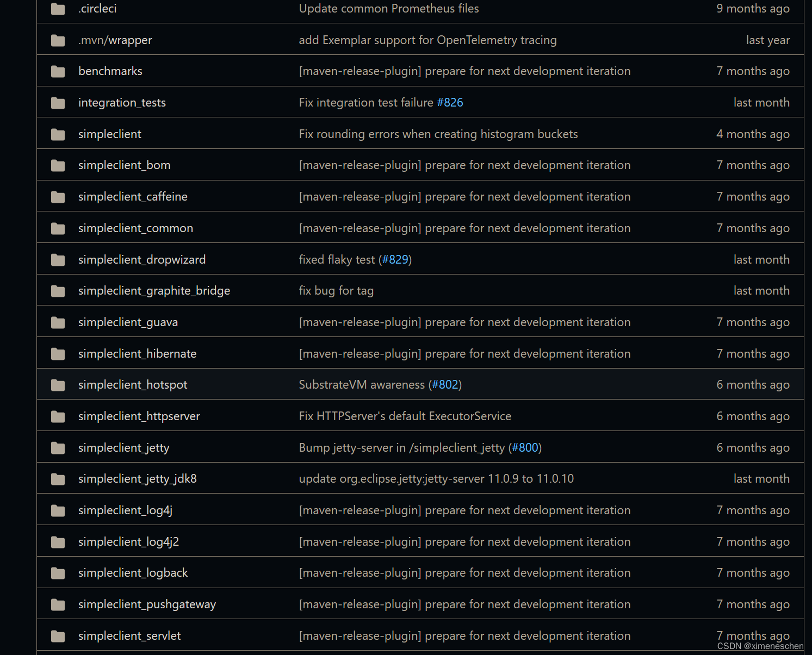View commit 'Fix rounding errors when creating histogram buckets'
The width and height of the screenshot is (812, 655).
[438, 134]
